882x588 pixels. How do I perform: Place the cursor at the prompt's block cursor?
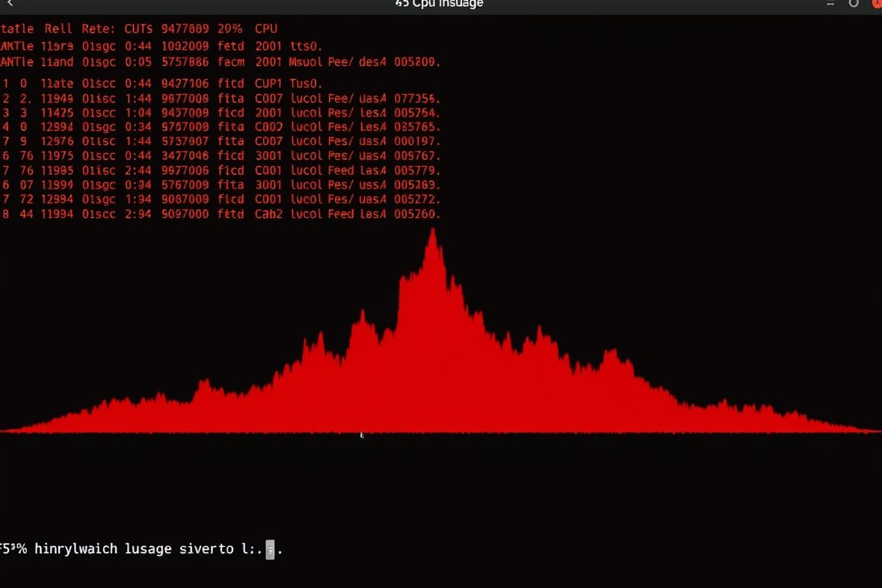click(x=270, y=550)
